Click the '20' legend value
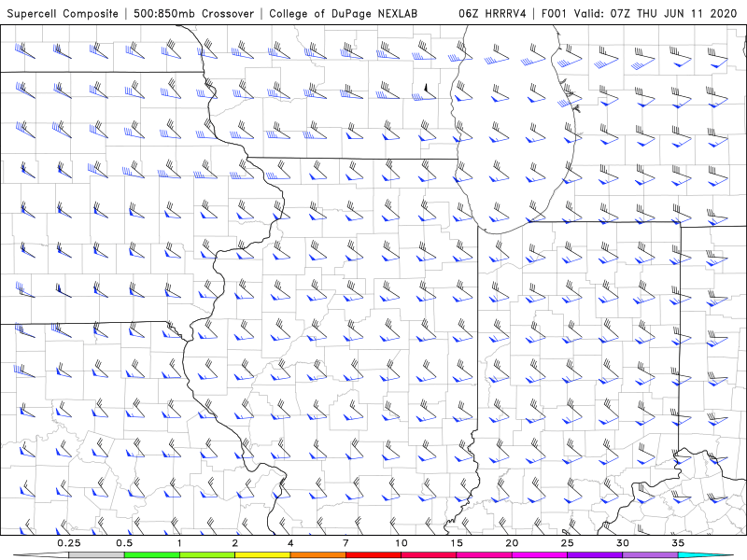The height and width of the screenshot is (560, 747). coord(512,543)
